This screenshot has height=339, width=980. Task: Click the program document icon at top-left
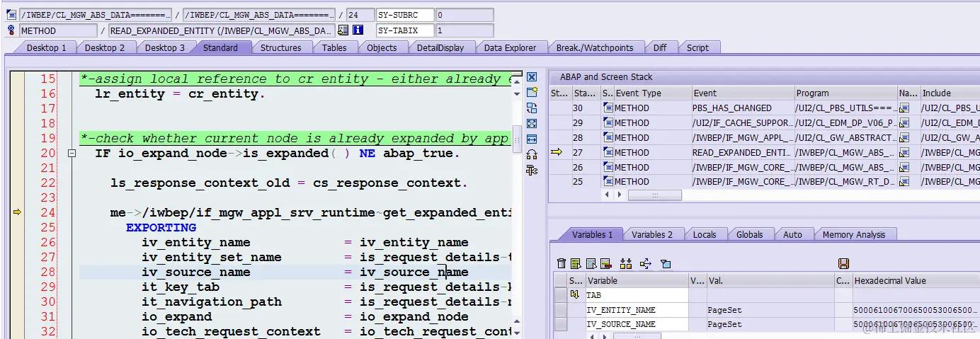(11, 15)
